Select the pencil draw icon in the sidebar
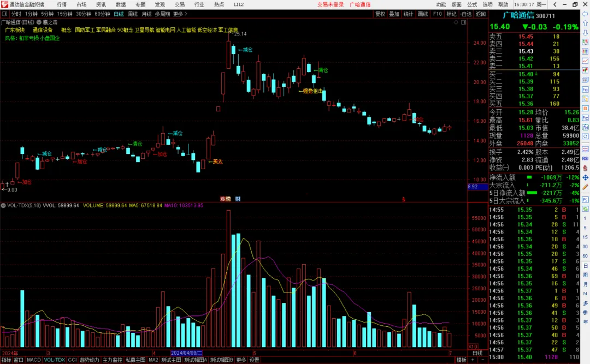The image size is (590, 364). point(585,187)
